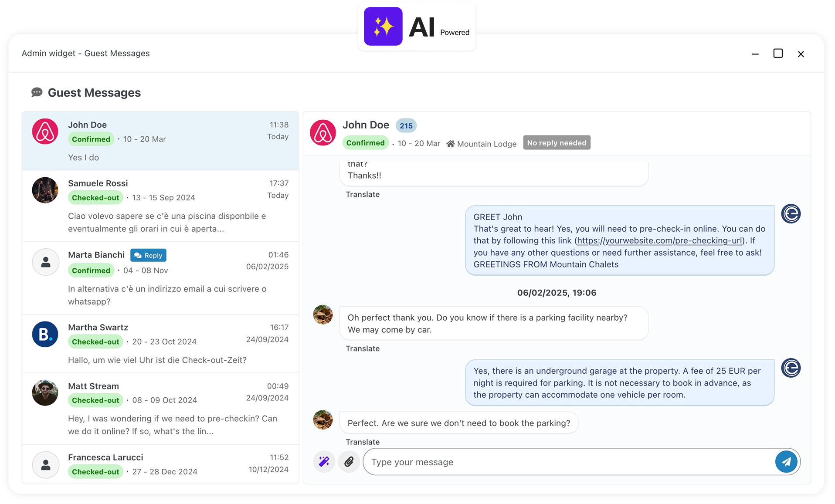The width and height of the screenshot is (835, 504).
Task: Click the house icon beside Mountain Lodge
Action: tap(451, 144)
